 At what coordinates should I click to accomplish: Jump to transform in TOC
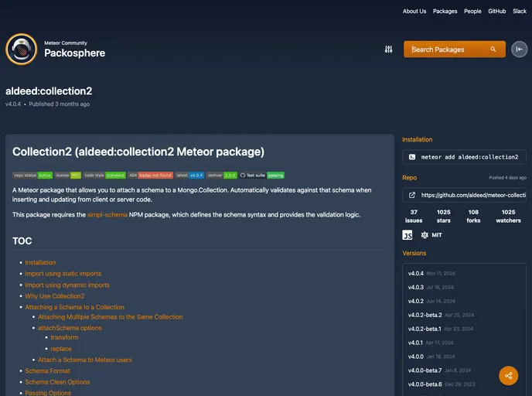click(x=64, y=337)
